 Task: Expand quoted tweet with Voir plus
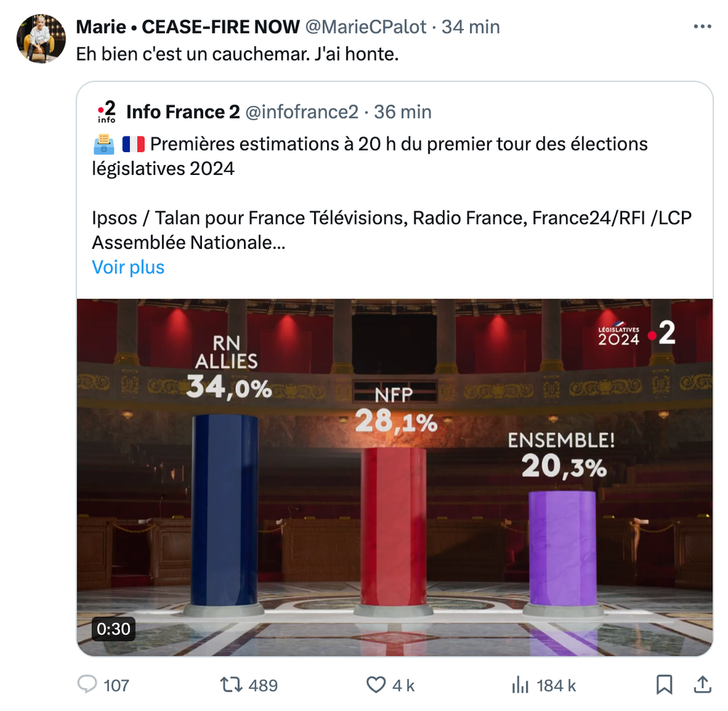(128, 267)
